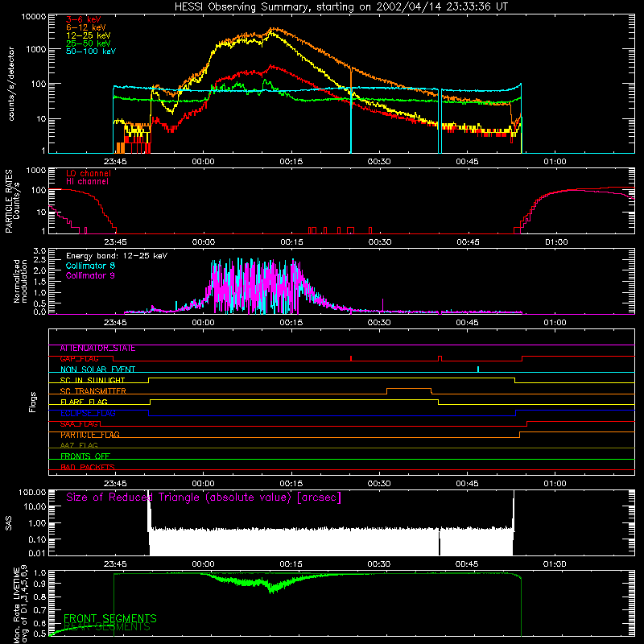Select the 25-50 keV legend label
The height and width of the screenshot is (644, 644).
coord(89,43)
